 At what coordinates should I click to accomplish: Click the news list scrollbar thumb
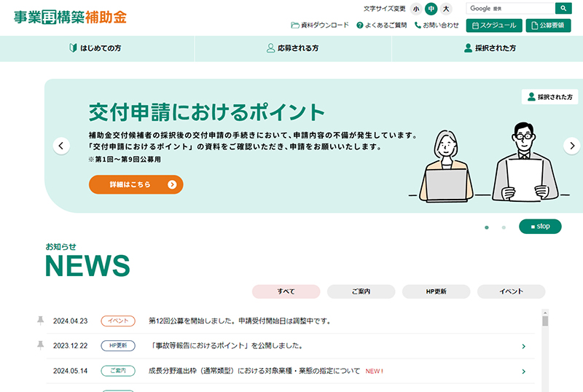[x=545, y=321]
